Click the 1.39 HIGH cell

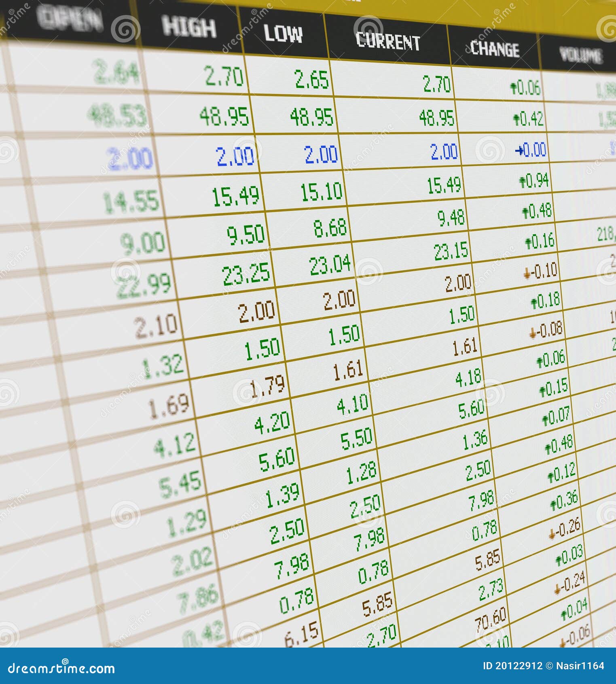[282, 495]
